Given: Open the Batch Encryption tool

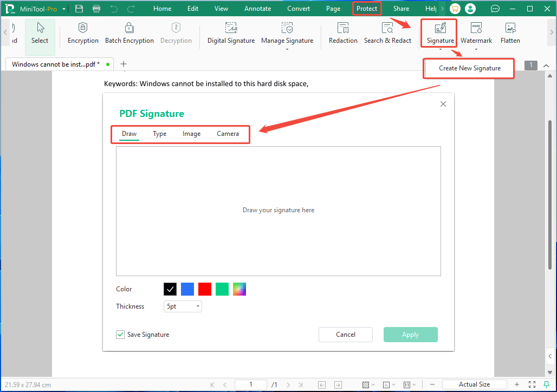Looking at the screenshot, I should pos(129,34).
